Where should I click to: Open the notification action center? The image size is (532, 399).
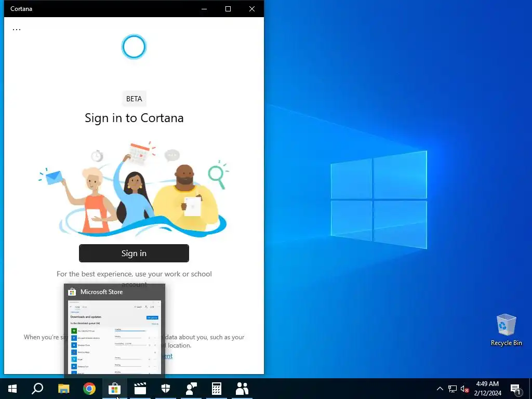(515, 389)
